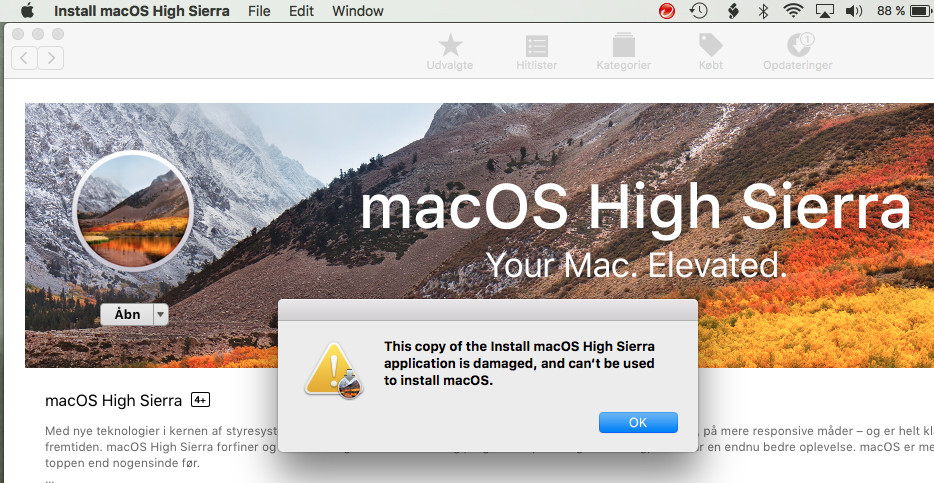Click the close window button of App Store

pos(18,34)
